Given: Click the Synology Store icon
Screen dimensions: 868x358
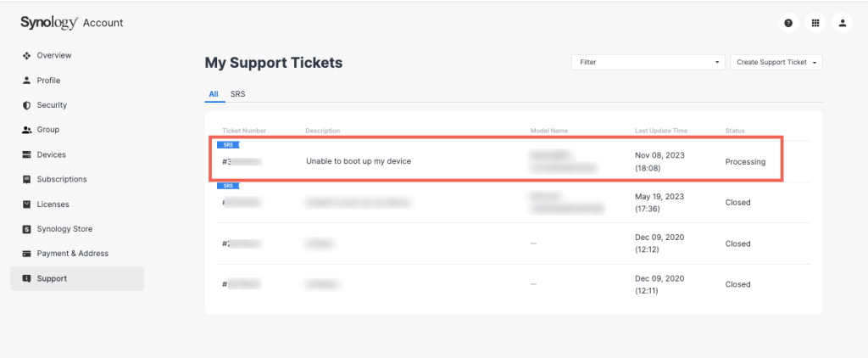Looking at the screenshot, I should [x=26, y=229].
